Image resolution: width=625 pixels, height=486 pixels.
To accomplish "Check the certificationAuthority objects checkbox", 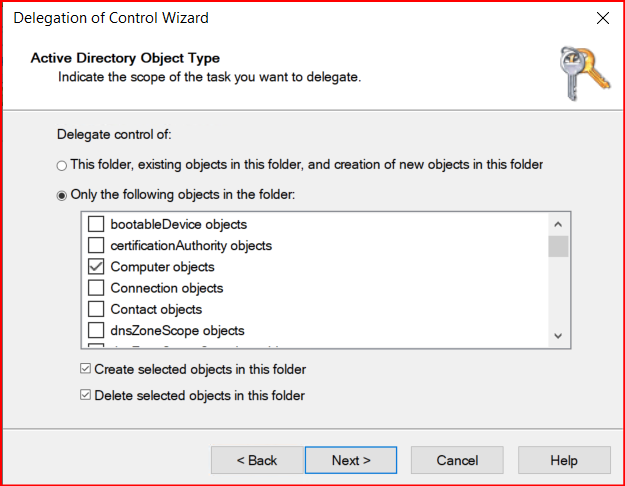I will [x=96, y=245].
